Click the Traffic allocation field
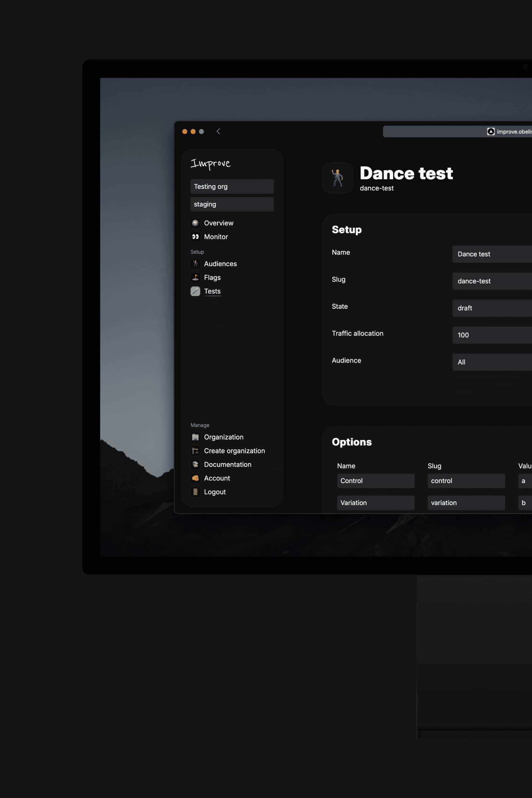Image resolution: width=532 pixels, height=798 pixels. 491,335
